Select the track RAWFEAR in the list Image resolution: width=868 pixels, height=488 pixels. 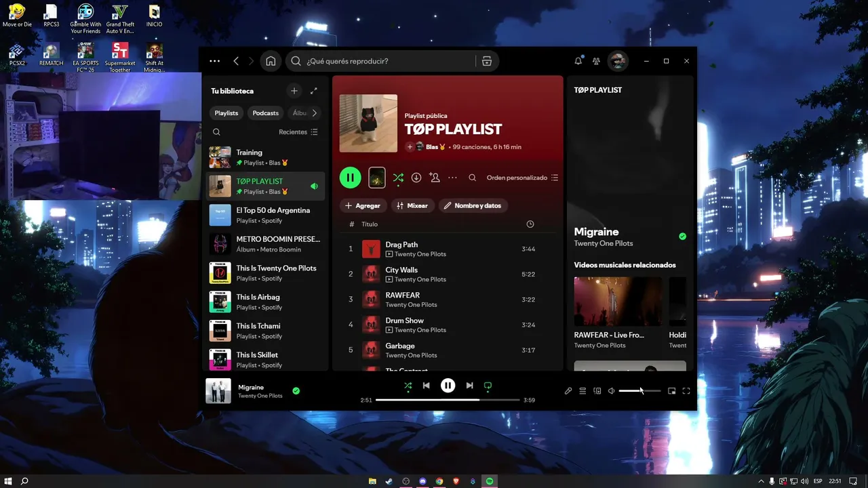[x=448, y=300]
